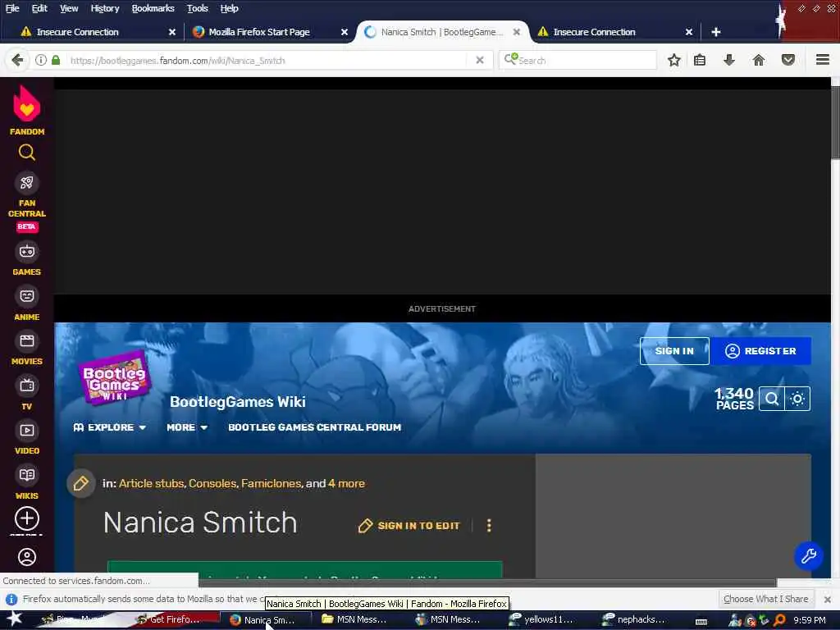This screenshot has width=840, height=630.
Task: Open the Article stubs category link
Action: click(x=151, y=484)
